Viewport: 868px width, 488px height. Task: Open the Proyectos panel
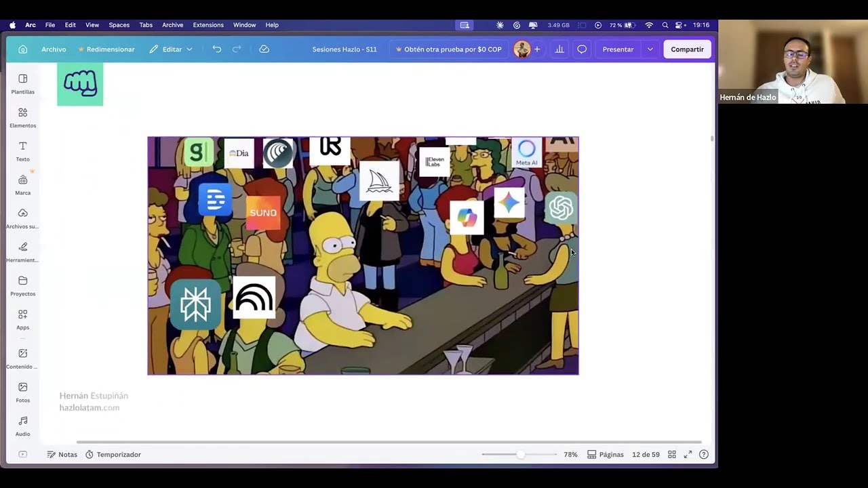pyautogui.click(x=22, y=286)
